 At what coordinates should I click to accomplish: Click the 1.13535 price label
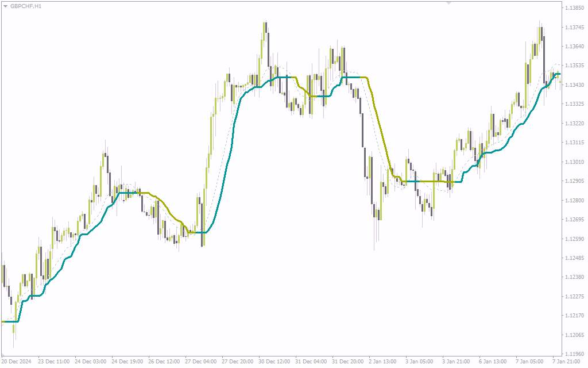pyautogui.click(x=574, y=66)
